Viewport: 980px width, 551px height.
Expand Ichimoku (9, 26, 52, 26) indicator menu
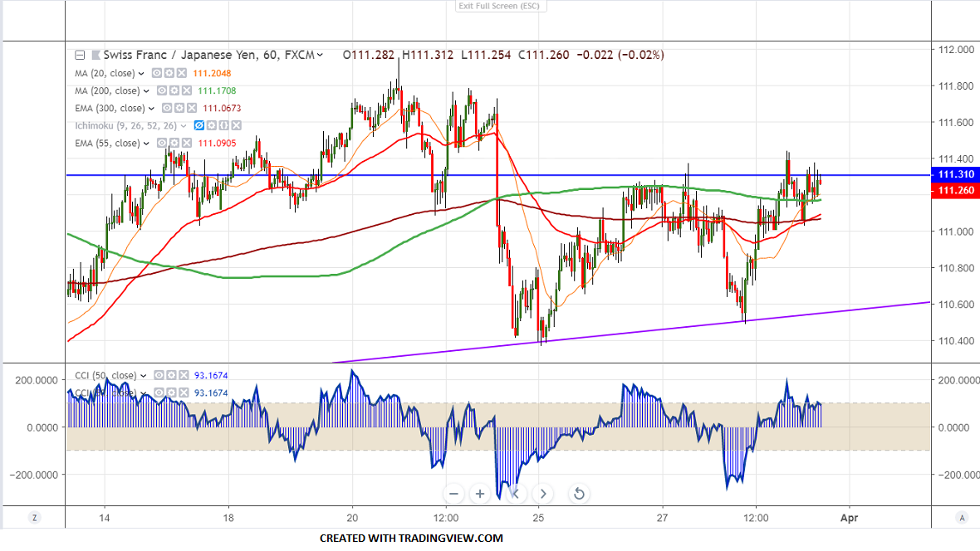183,125
